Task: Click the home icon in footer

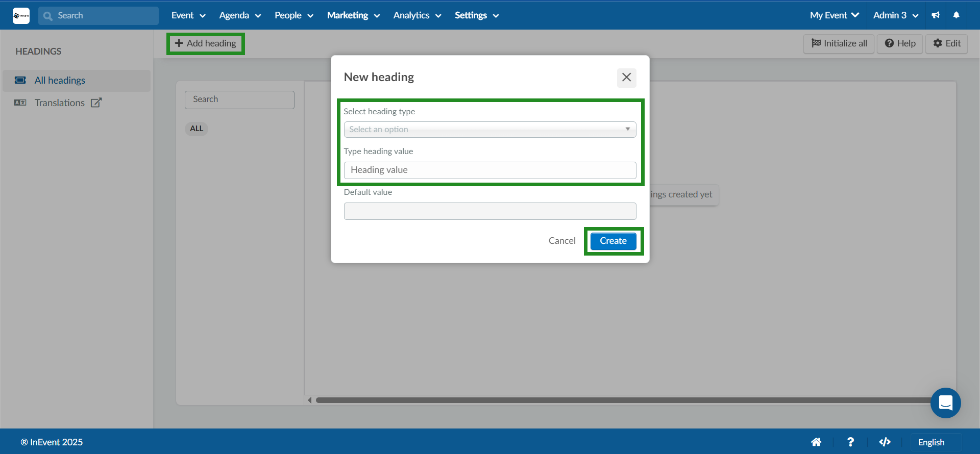Action: pyautogui.click(x=816, y=442)
